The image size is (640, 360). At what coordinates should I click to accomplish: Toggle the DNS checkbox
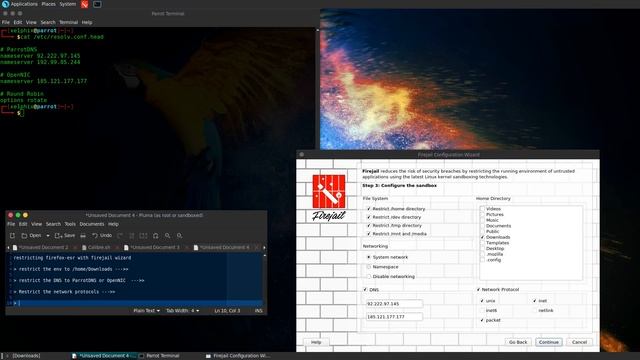(365, 289)
